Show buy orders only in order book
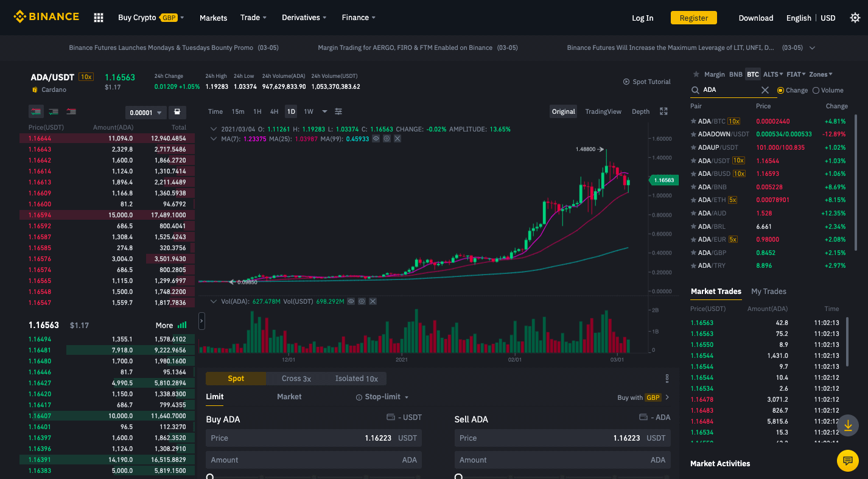The height and width of the screenshot is (479, 868). pos(54,112)
